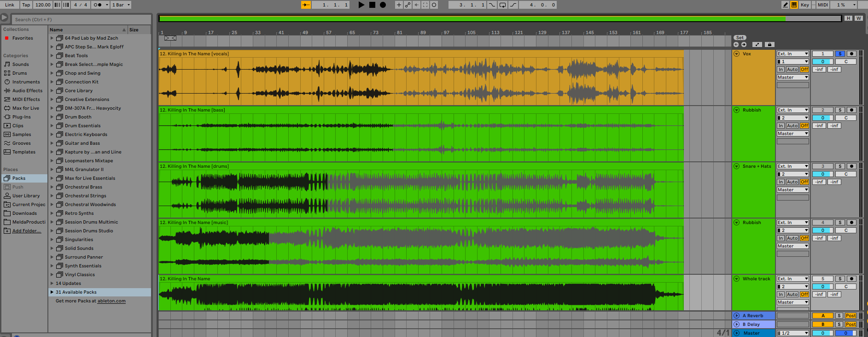Adjust the Master pan blue slider
Screen dimensions: 868x337
point(846,333)
